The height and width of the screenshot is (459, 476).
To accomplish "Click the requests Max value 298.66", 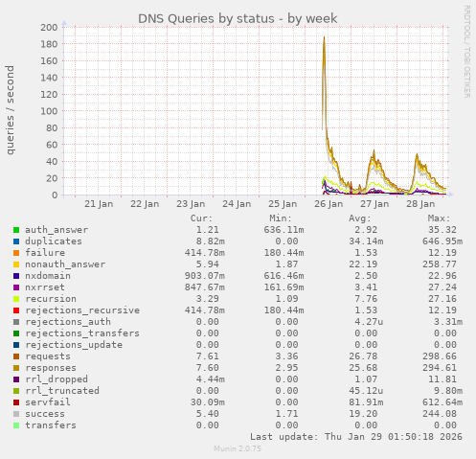I will (x=440, y=356).
